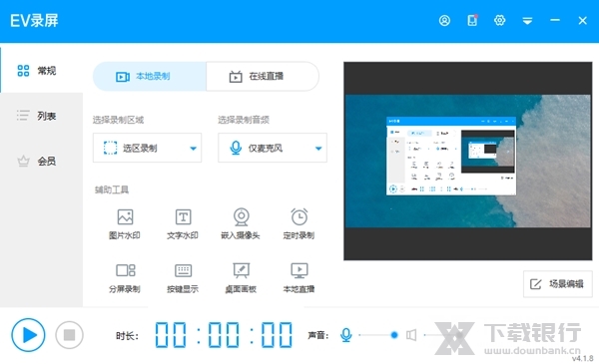The width and height of the screenshot is (599, 364).
Task: Adjust the microphone volume slider
Action: (x=377, y=335)
